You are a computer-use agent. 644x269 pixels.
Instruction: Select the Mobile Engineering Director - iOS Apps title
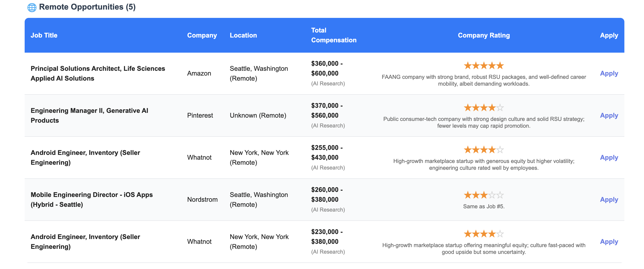point(92,199)
